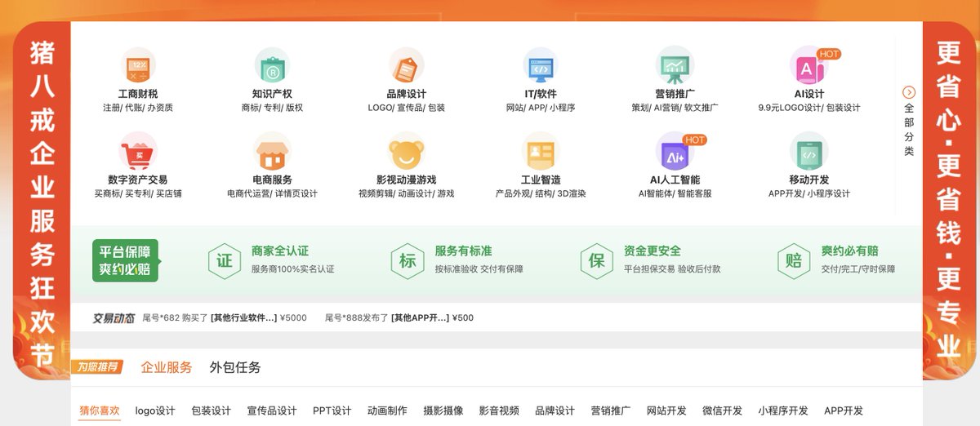Click the 交易动态 label
The width and height of the screenshot is (980, 426).
pos(114,317)
